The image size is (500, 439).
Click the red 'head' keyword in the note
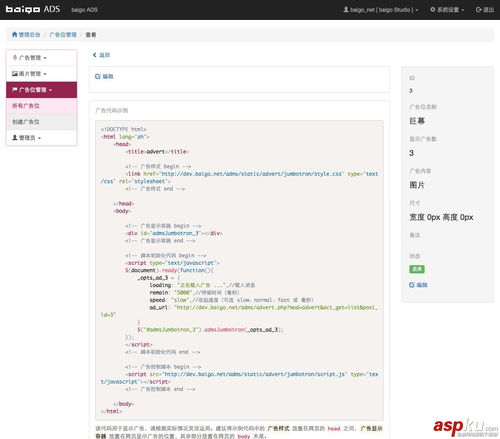334,429
